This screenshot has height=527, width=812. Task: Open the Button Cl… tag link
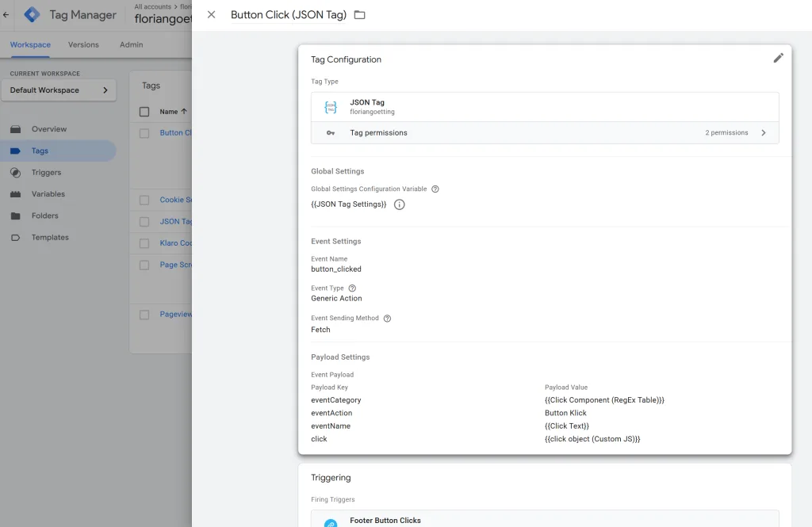point(175,133)
